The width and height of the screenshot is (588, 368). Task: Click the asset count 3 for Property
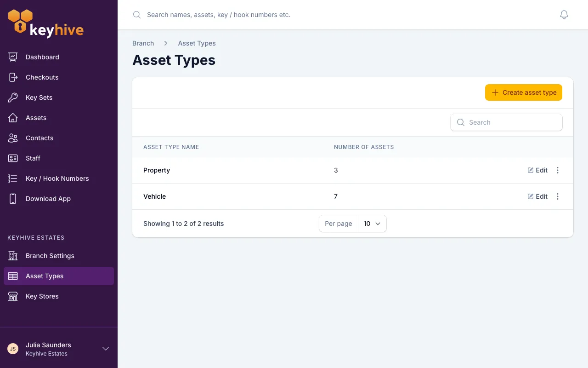336,170
